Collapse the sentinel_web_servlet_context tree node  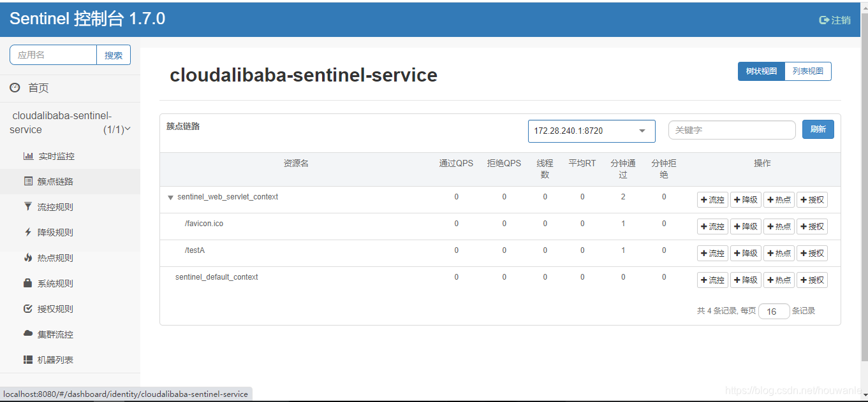tap(170, 197)
